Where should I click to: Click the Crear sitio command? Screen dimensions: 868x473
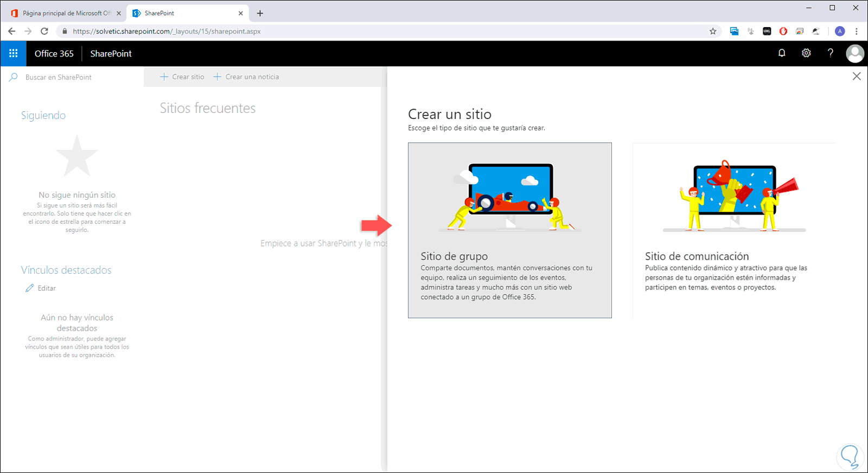click(182, 77)
